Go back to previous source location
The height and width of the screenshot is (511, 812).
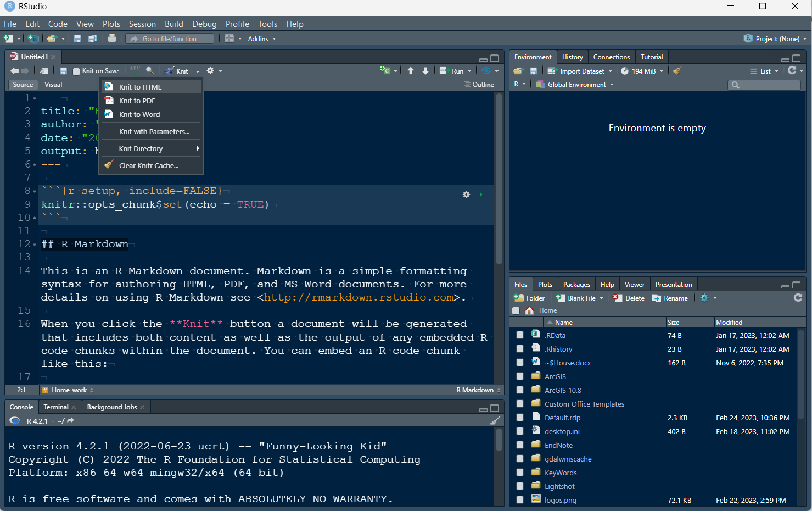click(x=14, y=71)
